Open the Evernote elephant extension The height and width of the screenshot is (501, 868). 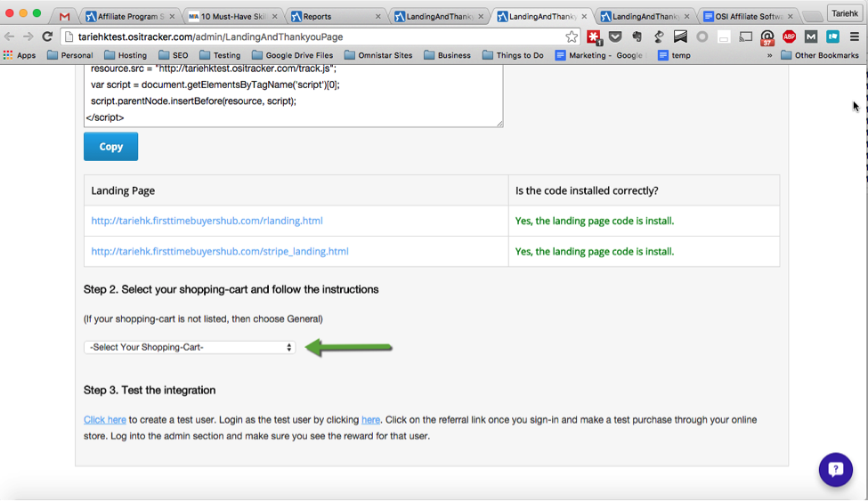point(637,37)
